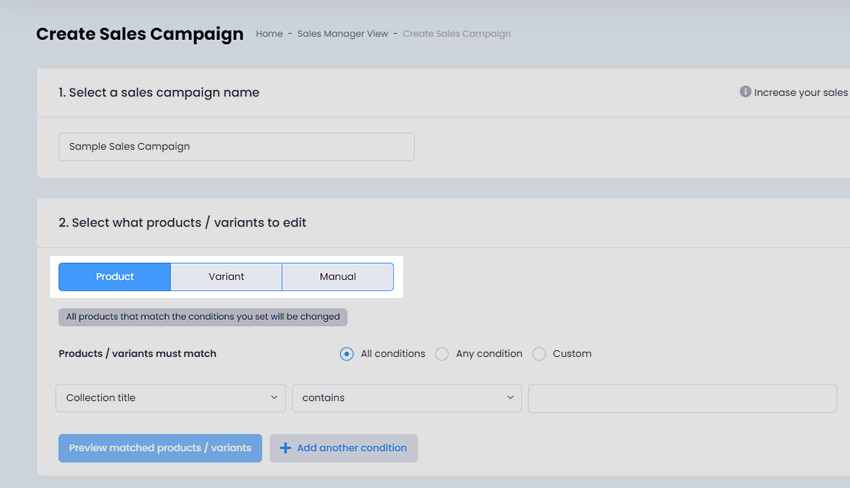850x488 pixels.
Task: Choose the Any condition radio option
Action: click(x=442, y=354)
